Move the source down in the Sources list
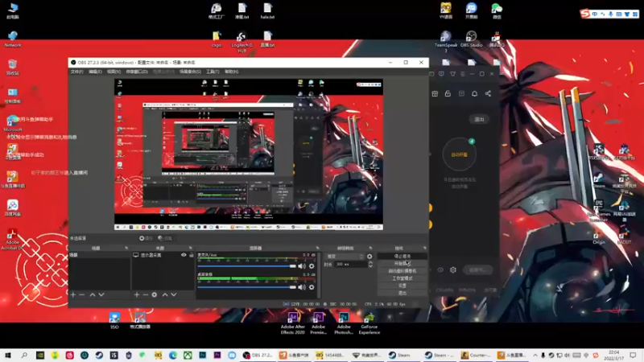The image size is (644, 362). [174, 294]
